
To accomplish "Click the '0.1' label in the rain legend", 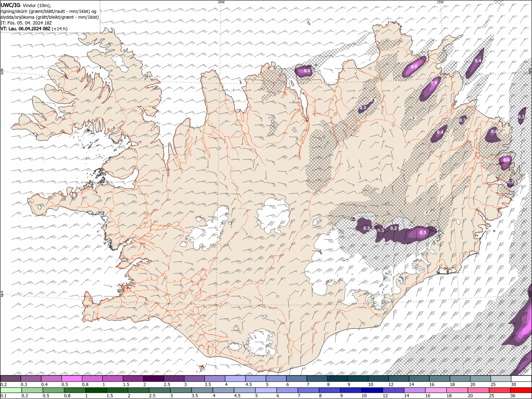I will coord(3,396).
